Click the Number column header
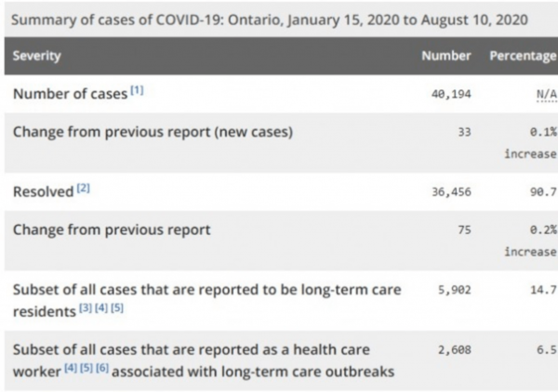 tap(446, 56)
